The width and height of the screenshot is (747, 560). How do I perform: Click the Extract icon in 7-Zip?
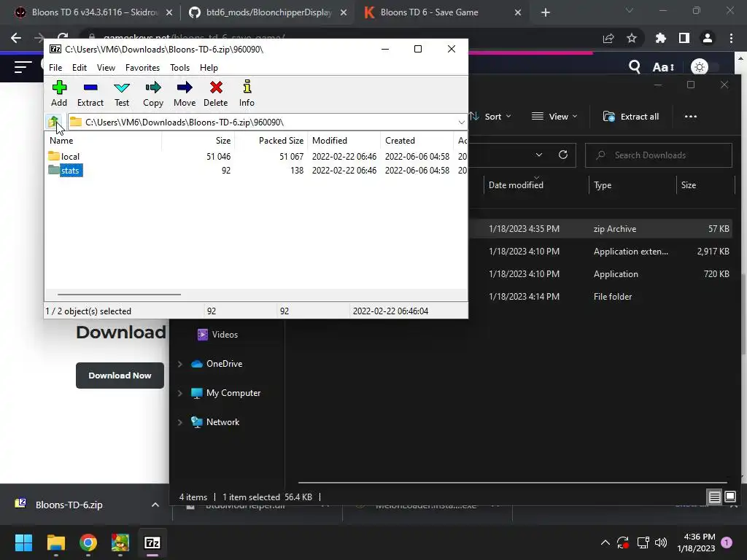click(90, 93)
